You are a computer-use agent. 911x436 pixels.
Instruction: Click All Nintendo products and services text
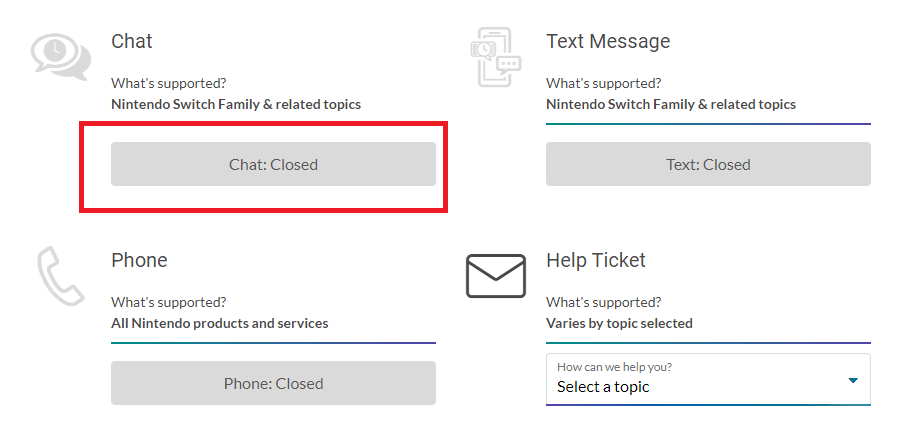tap(220, 323)
